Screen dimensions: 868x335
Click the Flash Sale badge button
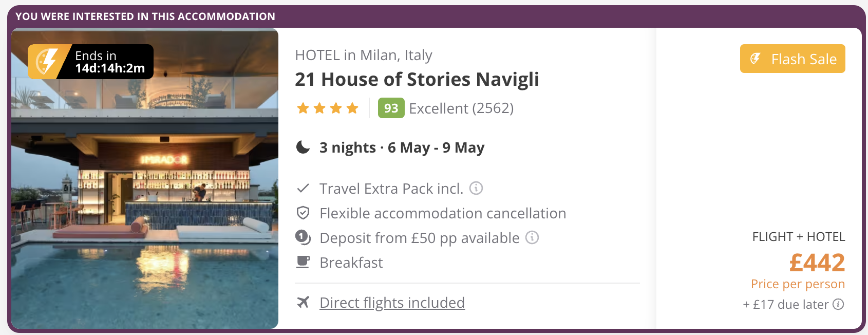pyautogui.click(x=792, y=59)
